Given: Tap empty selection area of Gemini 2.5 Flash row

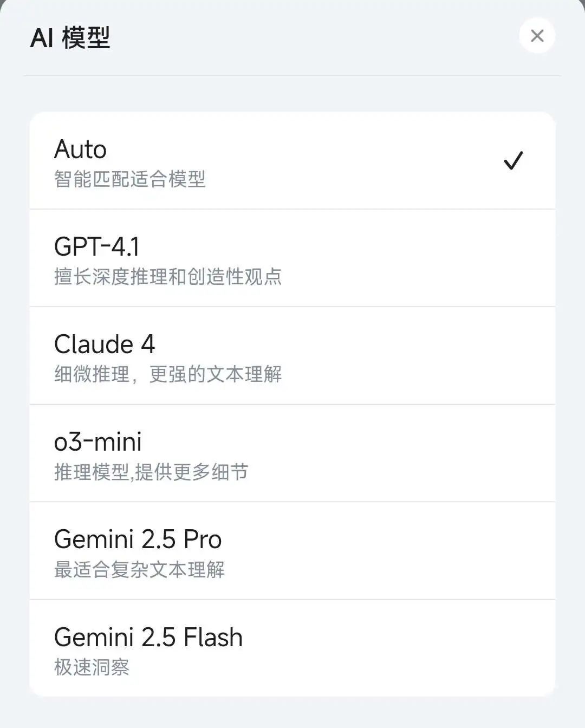Looking at the screenshot, I should (x=422, y=648).
